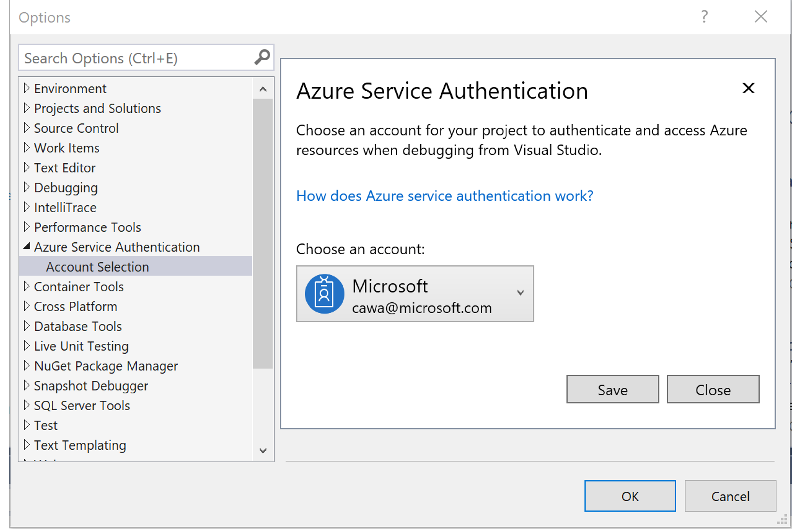Click the tree scrollbar up arrow
The height and width of the screenshot is (531, 792).
(x=263, y=89)
